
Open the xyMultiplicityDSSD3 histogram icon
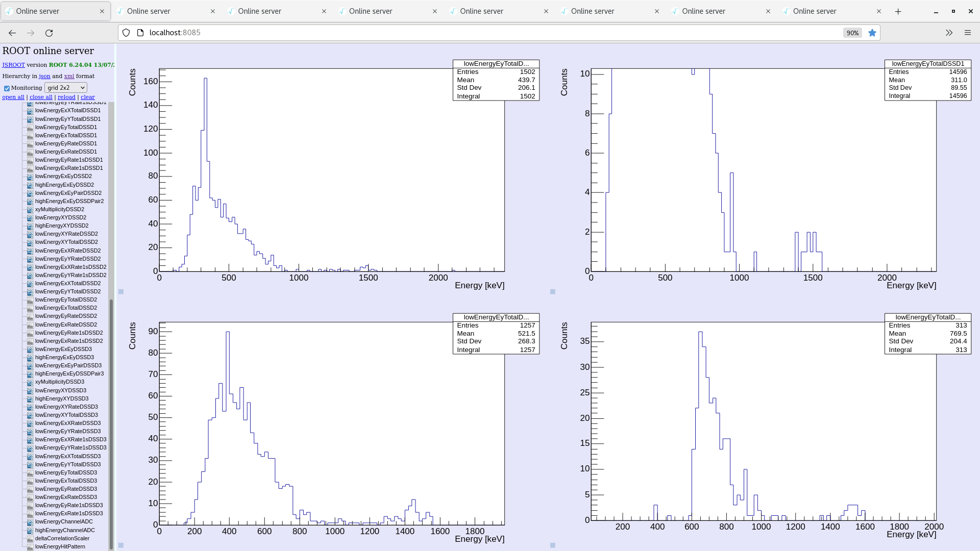point(30,382)
